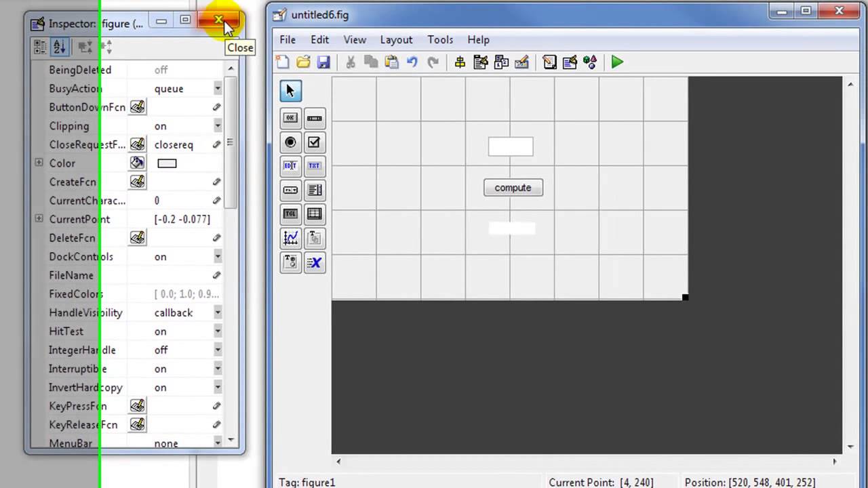
Task: Open the Tab Order Editor
Action: point(501,62)
